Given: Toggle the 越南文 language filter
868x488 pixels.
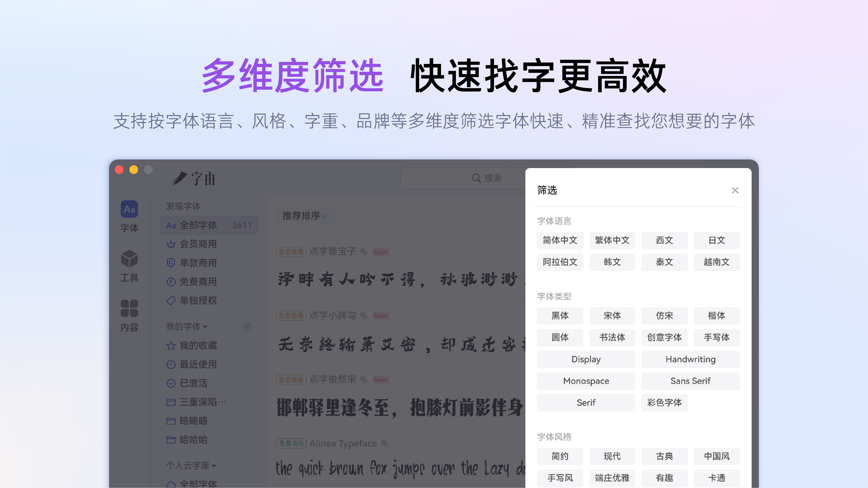Looking at the screenshot, I should [716, 262].
